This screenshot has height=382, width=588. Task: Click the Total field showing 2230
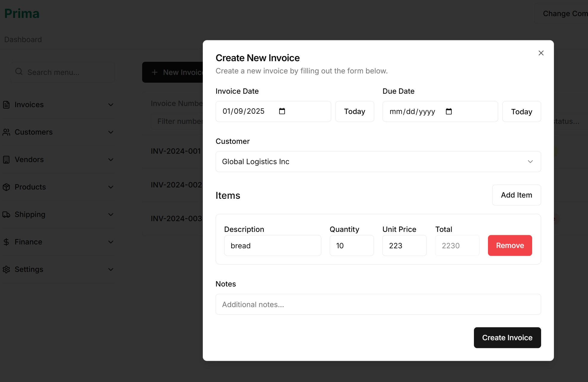click(x=457, y=245)
